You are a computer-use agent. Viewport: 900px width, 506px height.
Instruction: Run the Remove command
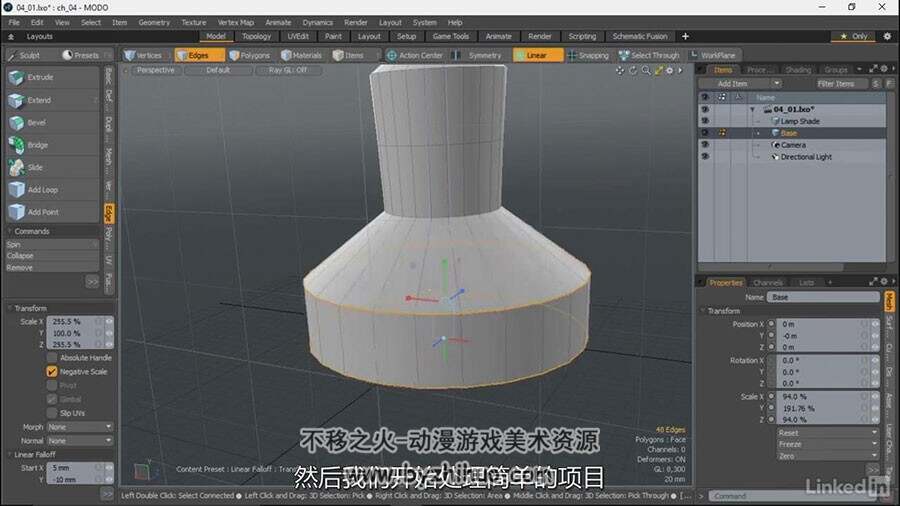pos(52,268)
